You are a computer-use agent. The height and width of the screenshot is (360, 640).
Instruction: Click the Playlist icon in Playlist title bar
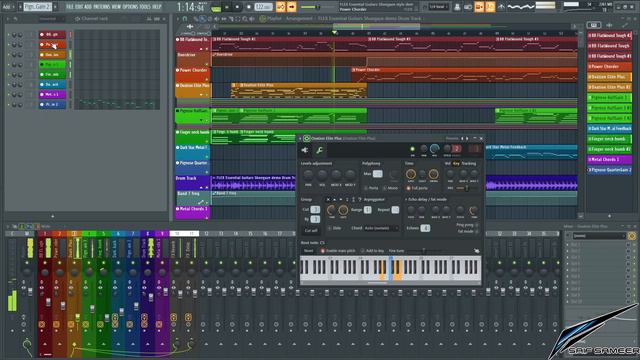pyautogui.click(x=263, y=19)
